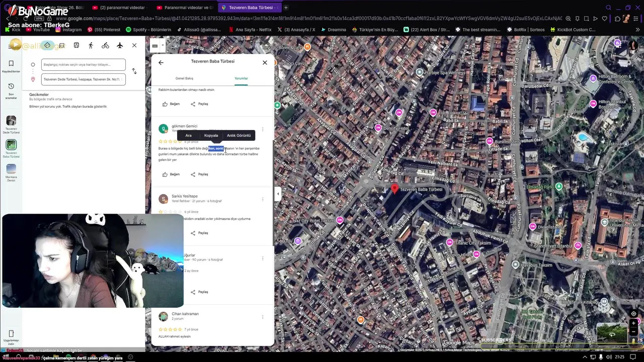Screen dimensions: 644x362
Task: Open the (2) paranormal videolar browser tab
Action: 120,8
